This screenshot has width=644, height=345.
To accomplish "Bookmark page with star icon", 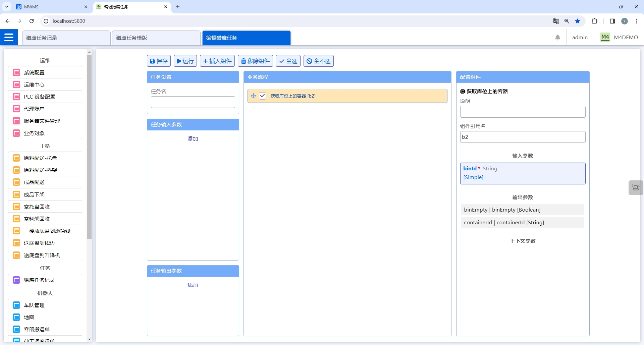I will click(x=578, y=21).
